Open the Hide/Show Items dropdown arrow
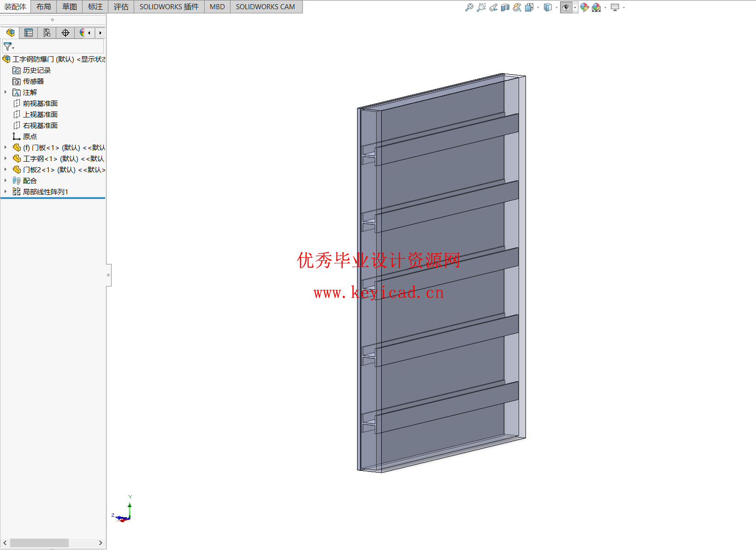This screenshot has width=756, height=550. pos(575,7)
